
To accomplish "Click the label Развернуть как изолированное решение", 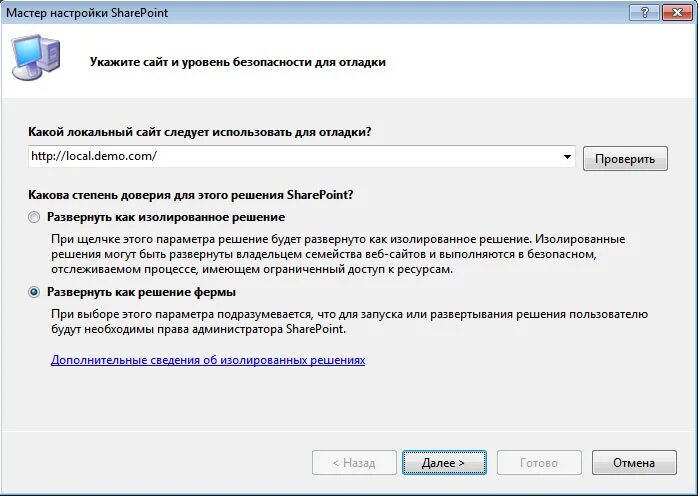I will [166, 217].
